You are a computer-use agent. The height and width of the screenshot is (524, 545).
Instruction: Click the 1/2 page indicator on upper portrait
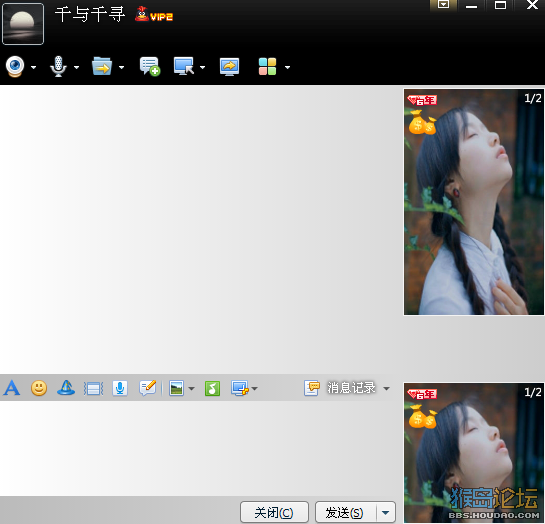coord(533,98)
